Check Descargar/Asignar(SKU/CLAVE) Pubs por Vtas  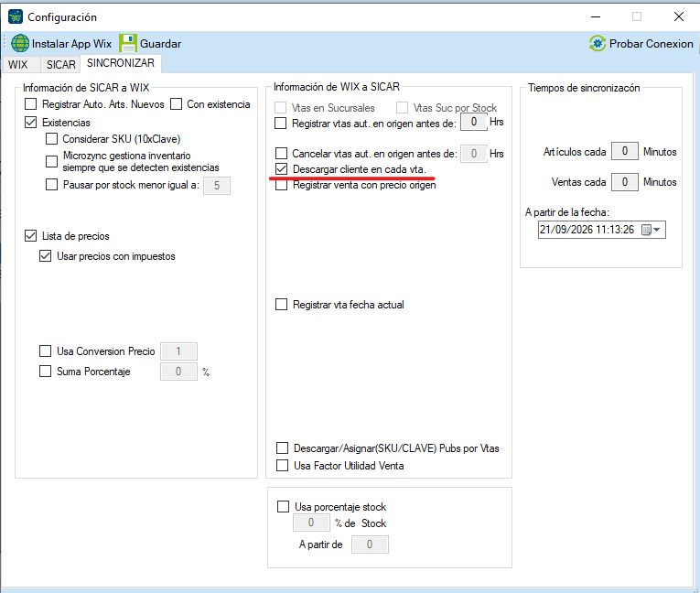pos(282,447)
